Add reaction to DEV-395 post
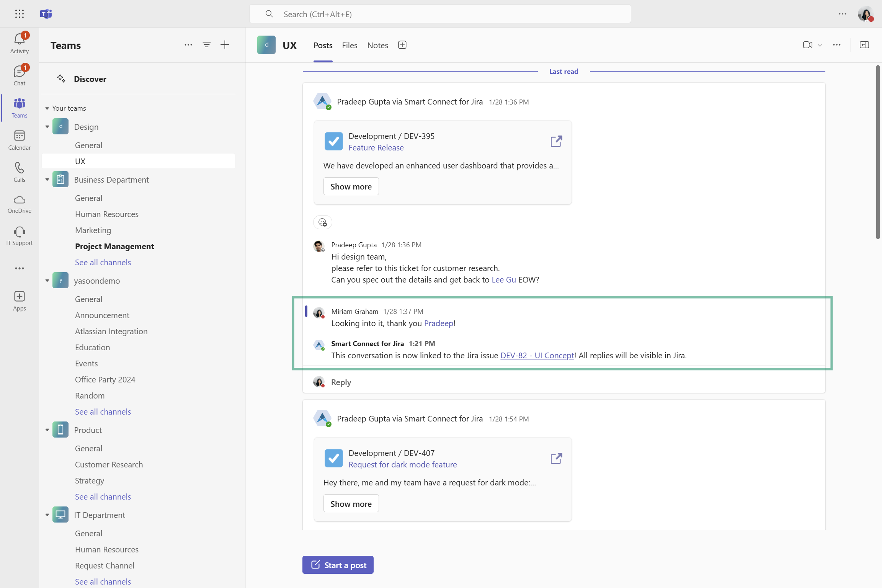Screen dimensions: 882x588 [x=323, y=222]
